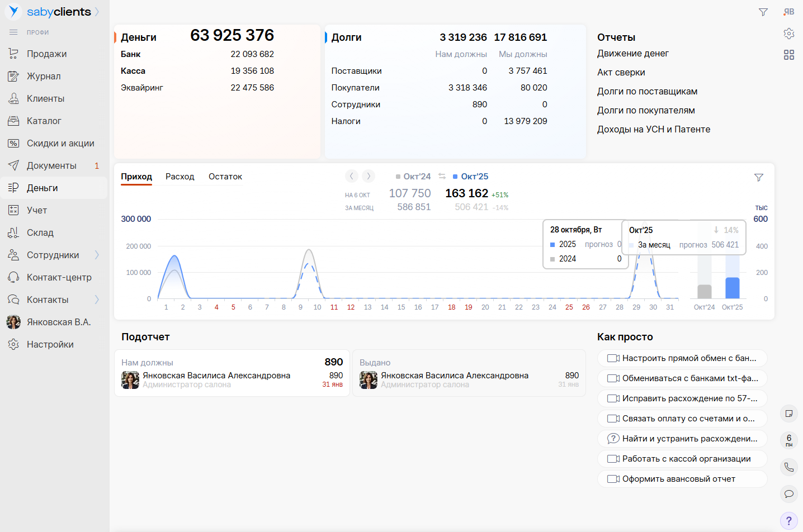Click the phone call icon

pyautogui.click(x=789, y=467)
